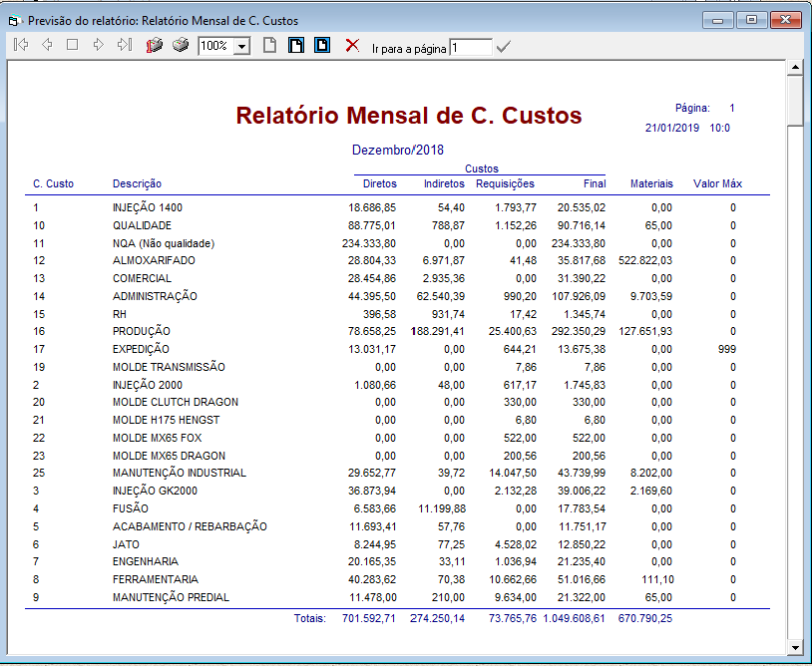Click the 999 'Valor Máx' value for EXPEDIÇÃO
Screen dimensions: 812x666
(x=727, y=349)
